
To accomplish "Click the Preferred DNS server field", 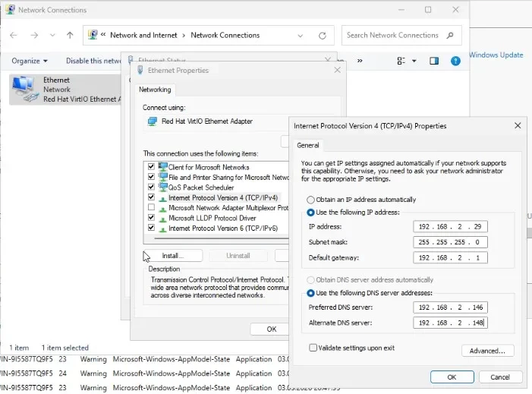I will coord(451,307).
